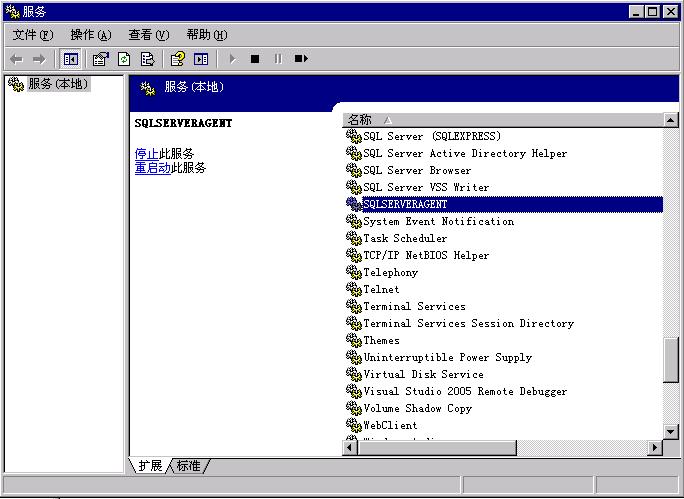This screenshot has height=499, width=684.
Task: Select SQLSERVERAGENT in the service list
Action: pos(513,204)
